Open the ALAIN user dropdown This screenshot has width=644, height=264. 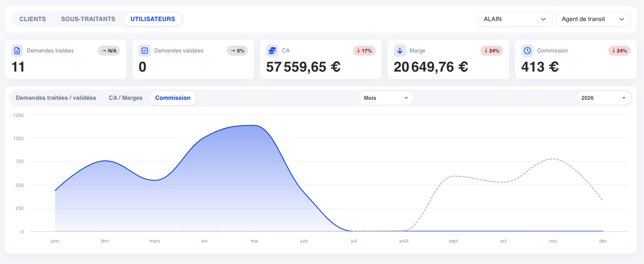515,19
